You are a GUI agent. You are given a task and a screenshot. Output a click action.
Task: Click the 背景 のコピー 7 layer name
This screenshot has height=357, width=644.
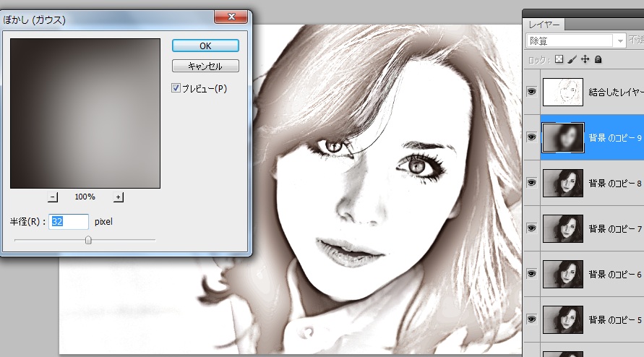[x=615, y=229]
